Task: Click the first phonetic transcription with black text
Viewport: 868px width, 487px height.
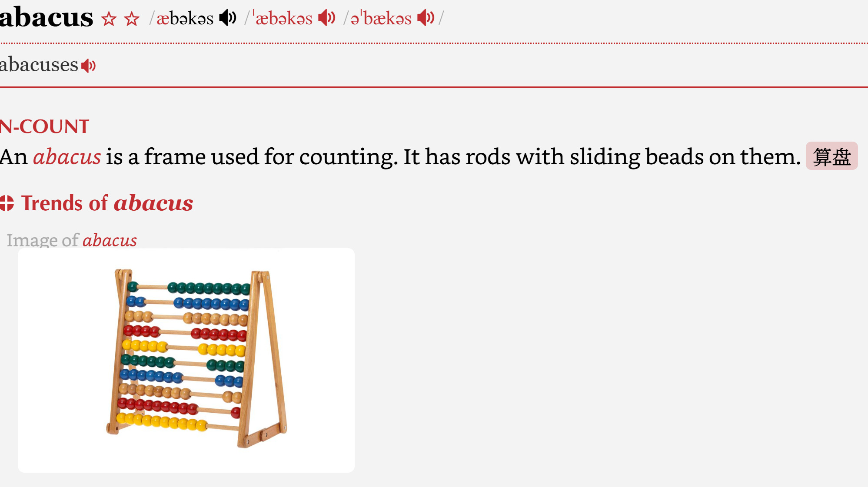Action: pos(185,19)
